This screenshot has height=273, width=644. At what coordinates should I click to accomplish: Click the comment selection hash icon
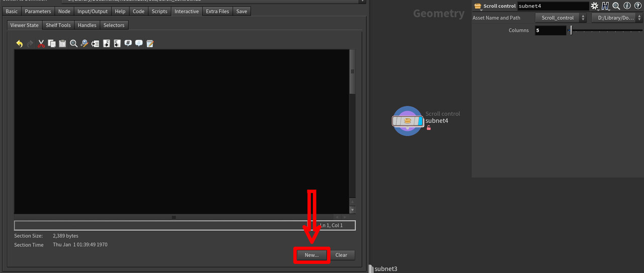(x=128, y=44)
